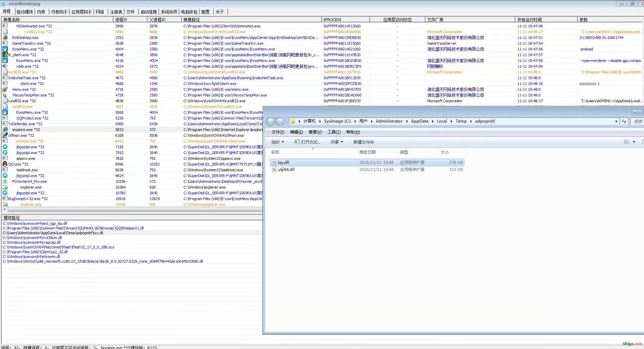Expand the view options dropdown arrow
Image resolution: width=644 pixels, height=349 pixels.
[x=634, y=142]
